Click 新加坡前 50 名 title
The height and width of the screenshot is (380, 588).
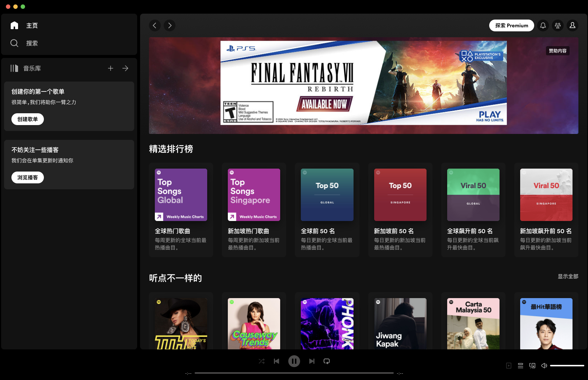point(394,231)
